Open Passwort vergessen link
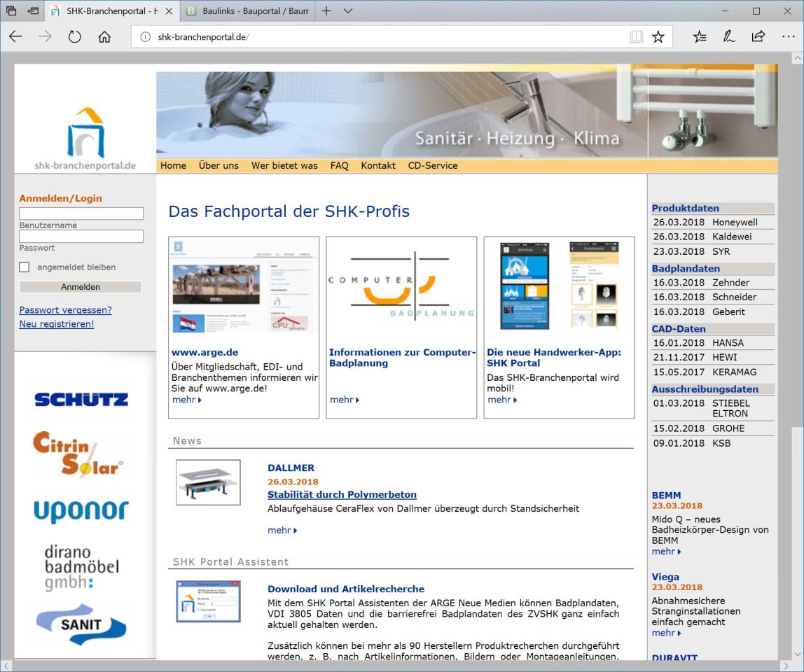 tap(65, 310)
